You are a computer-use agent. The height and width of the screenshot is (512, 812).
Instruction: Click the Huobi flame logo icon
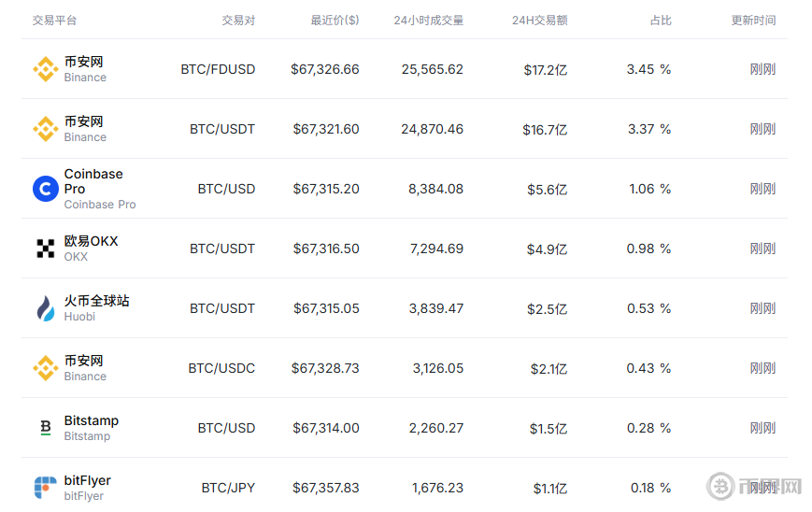[x=46, y=308]
